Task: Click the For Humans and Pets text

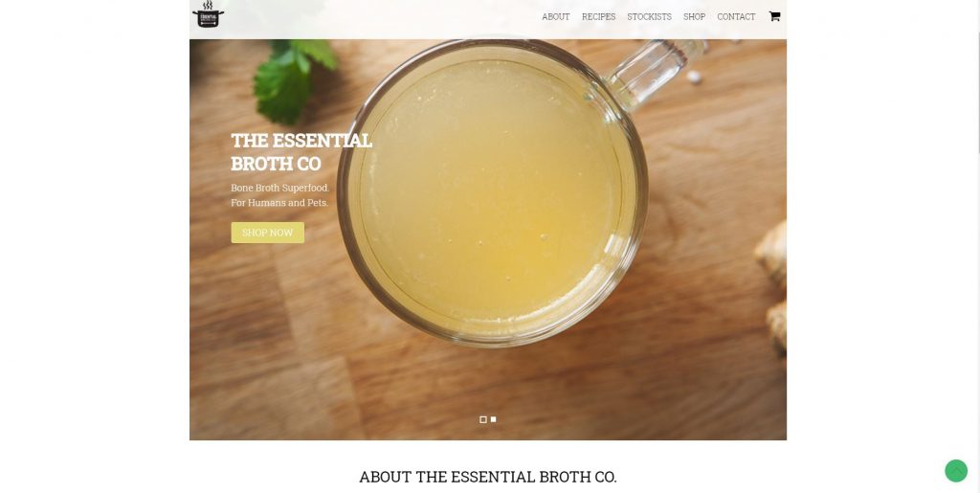Action: pos(278,202)
